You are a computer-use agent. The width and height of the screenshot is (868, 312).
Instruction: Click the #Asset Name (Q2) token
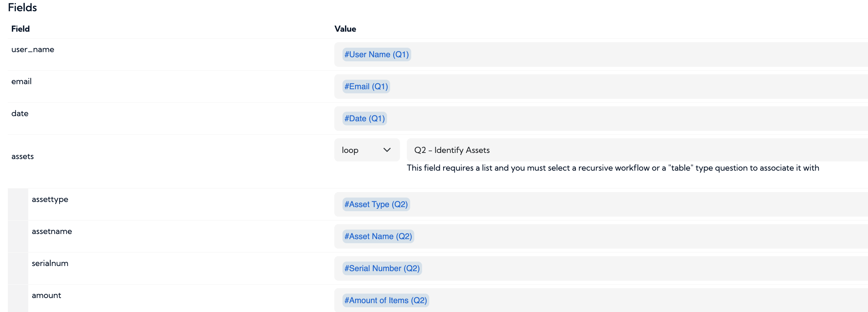[378, 236]
